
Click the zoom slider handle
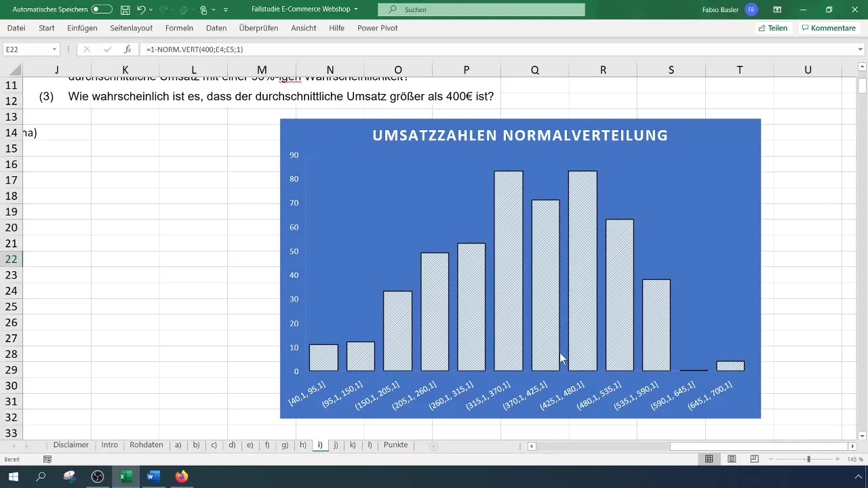pos(808,460)
